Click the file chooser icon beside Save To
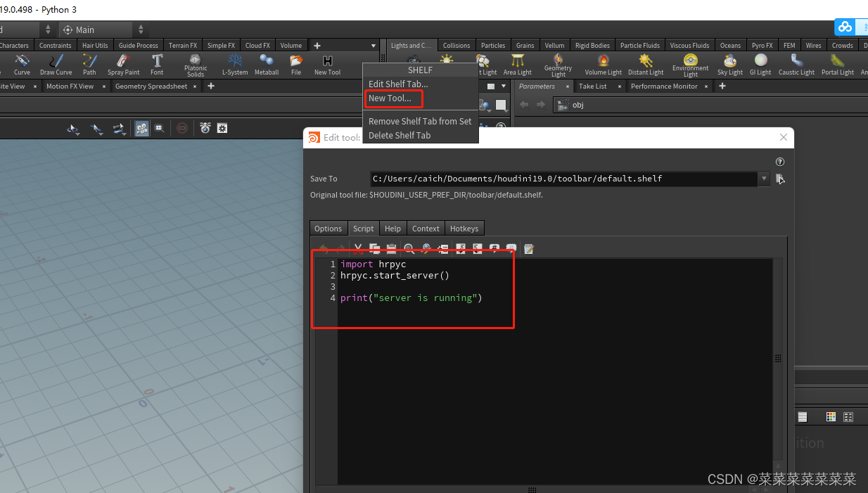The width and height of the screenshot is (868, 493). tap(780, 179)
